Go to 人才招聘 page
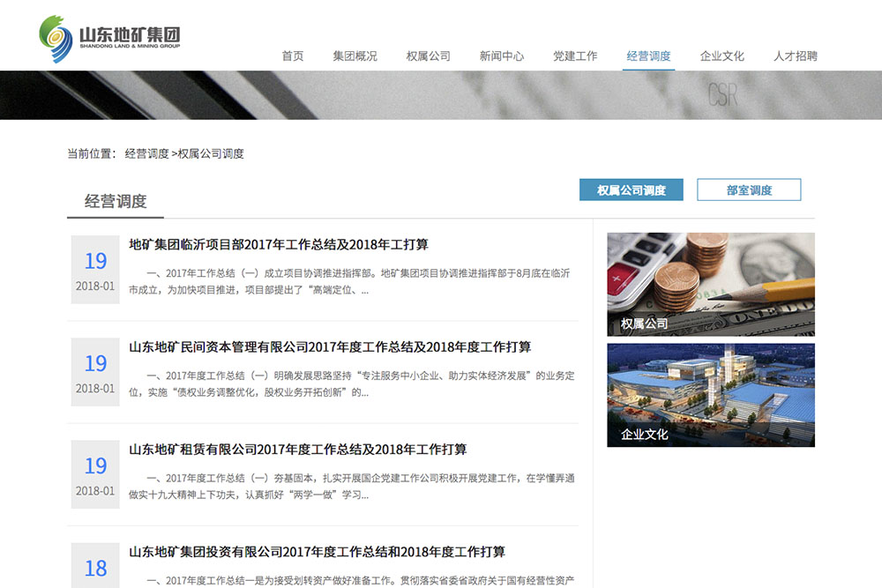The height and width of the screenshot is (588, 882). click(x=795, y=56)
